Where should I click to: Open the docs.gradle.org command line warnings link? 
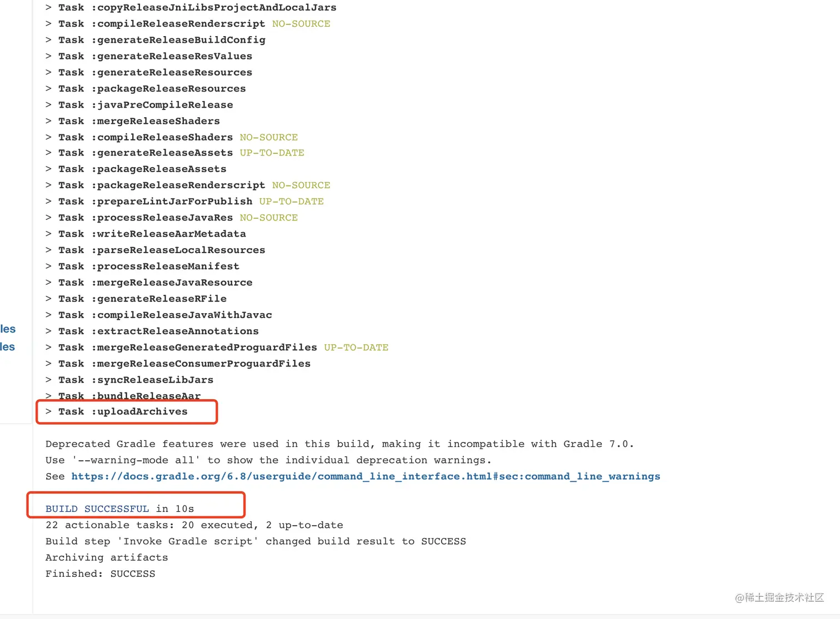(366, 476)
